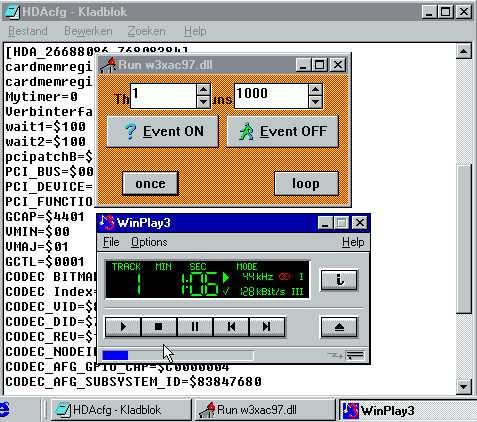Click the VMIN=$00 line

pos(37,232)
